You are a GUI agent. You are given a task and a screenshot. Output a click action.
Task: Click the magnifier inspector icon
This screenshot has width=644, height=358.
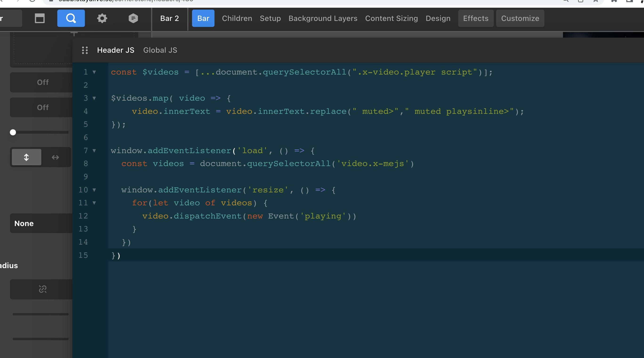click(71, 18)
